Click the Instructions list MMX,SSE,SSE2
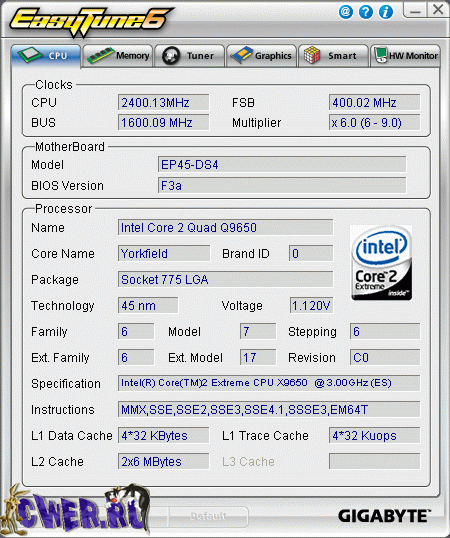Viewport: 450px width, 538px height. pyautogui.click(x=269, y=409)
